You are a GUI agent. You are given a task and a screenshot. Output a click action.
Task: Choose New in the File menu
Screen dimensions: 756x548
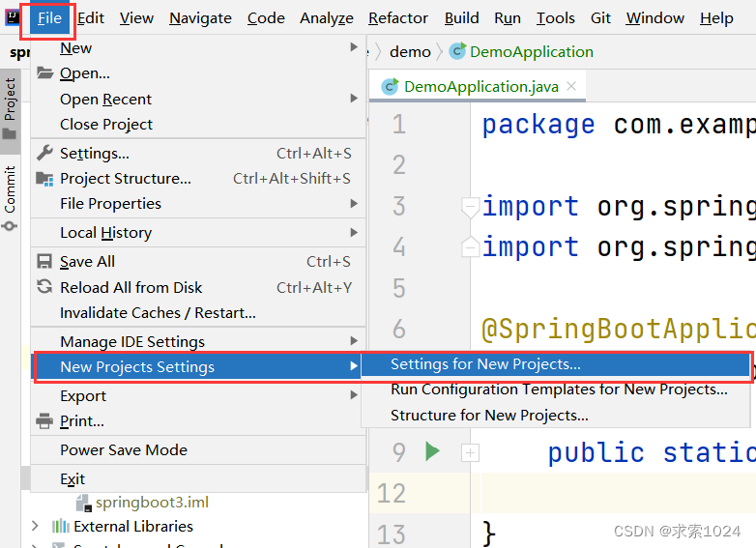[197, 47]
